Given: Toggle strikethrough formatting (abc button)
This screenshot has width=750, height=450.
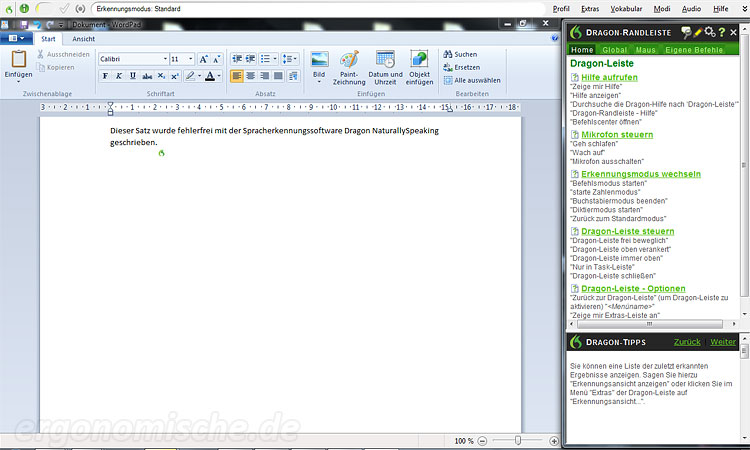Looking at the screenshot, I should (x=147, y=76).
